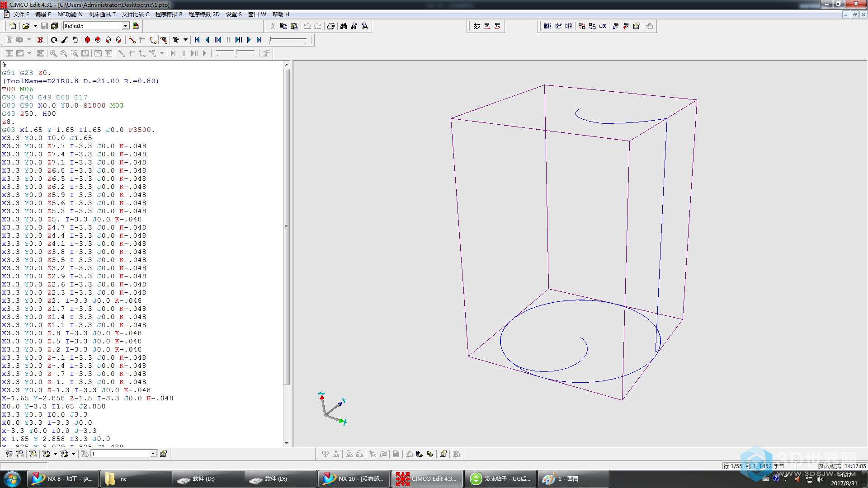Open the 机床通讯 T menu

tap(102, 14)
